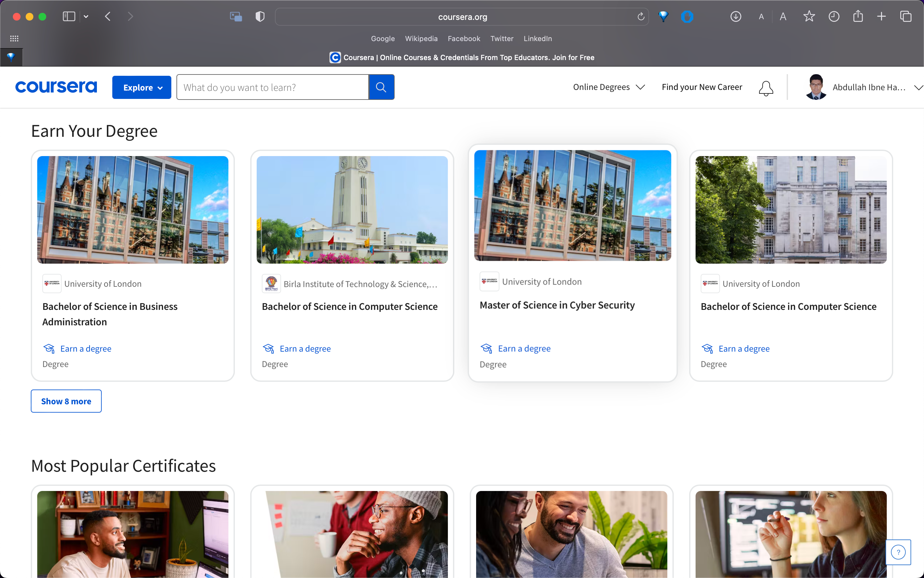Image resolution: width=924 pixels, height=578 pixels.
Task: Open the Facebook favorites link
Action: pos(464,39)
